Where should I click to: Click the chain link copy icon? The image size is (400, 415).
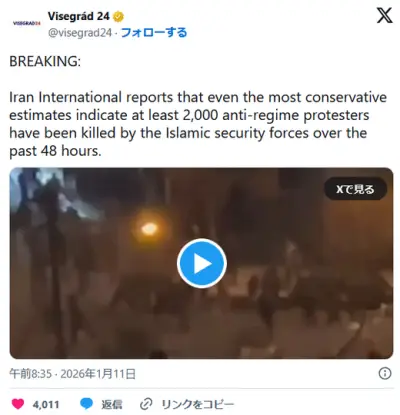146,404
